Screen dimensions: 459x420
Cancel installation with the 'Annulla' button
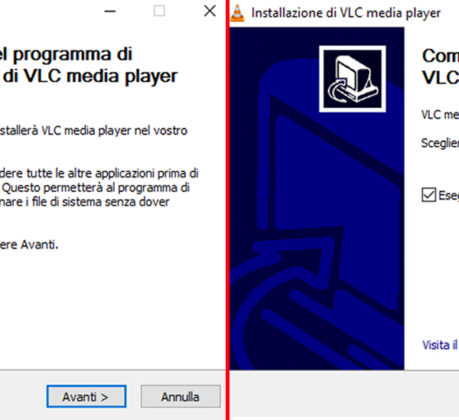click(180, 396)
